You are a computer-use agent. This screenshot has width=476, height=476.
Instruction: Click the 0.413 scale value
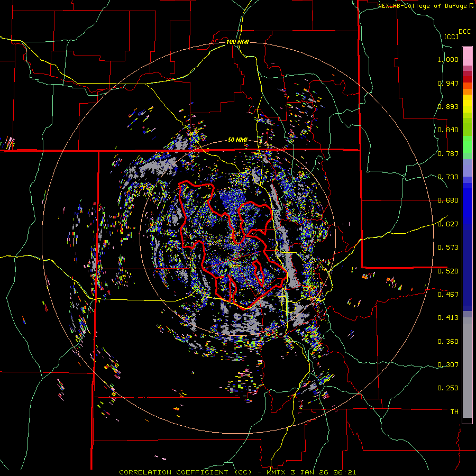pyautogui.click(x=448, y=318)
